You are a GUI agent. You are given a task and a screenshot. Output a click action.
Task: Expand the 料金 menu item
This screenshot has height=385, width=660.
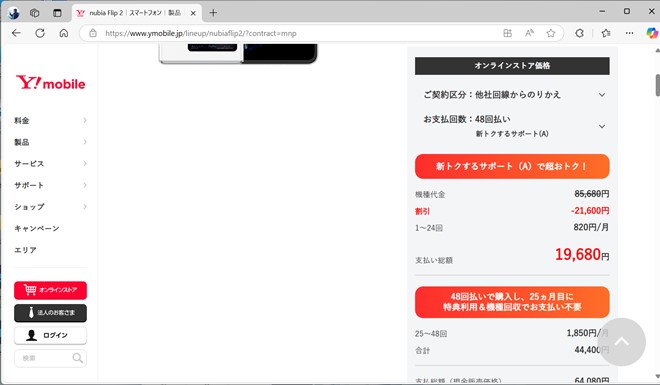coord(50,120)
